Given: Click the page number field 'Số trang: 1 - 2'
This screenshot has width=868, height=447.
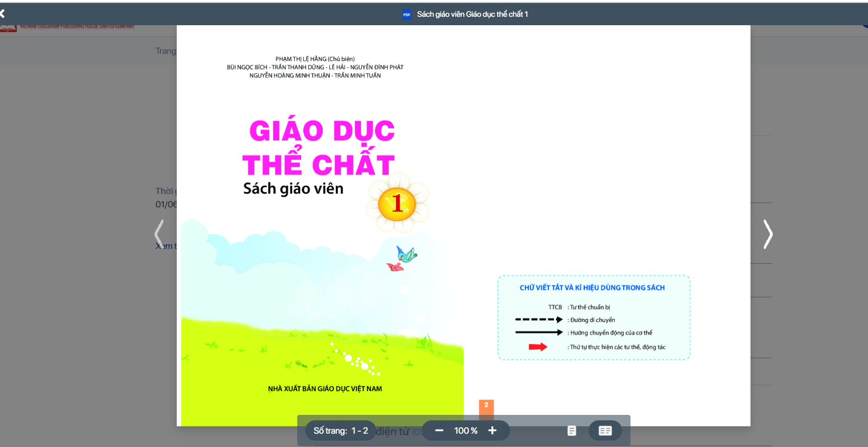Looking at the screenshot, I should click(341, 431).
